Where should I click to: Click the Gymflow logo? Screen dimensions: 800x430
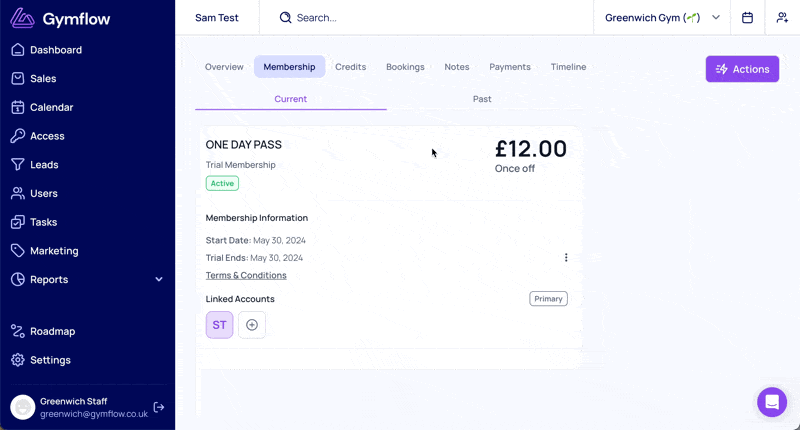coord(60,18)
